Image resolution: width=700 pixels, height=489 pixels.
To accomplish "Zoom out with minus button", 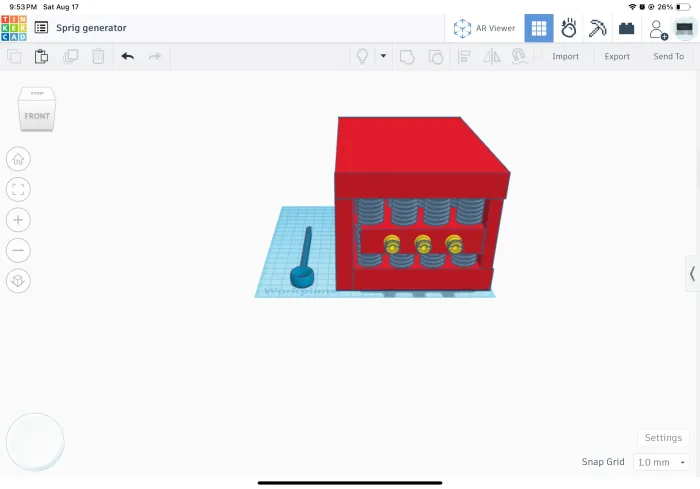I will [18, 250].
